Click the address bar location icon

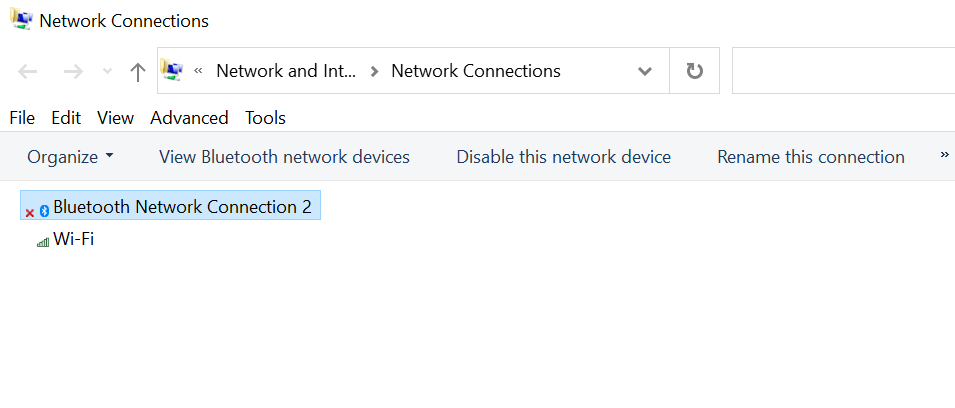click(172, 70)
